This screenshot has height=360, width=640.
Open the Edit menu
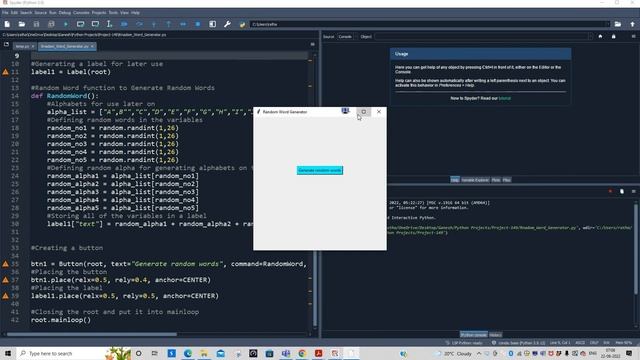click(14, 13)
